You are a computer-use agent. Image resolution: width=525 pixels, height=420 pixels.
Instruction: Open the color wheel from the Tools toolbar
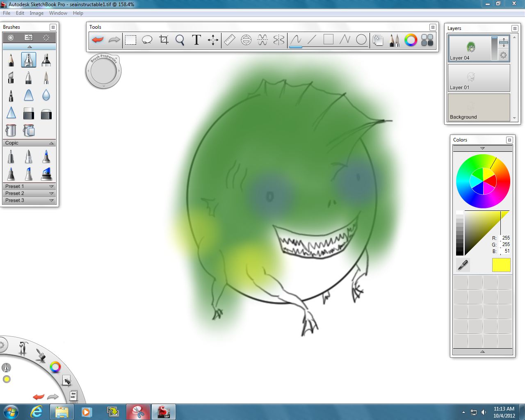[410, 40]
